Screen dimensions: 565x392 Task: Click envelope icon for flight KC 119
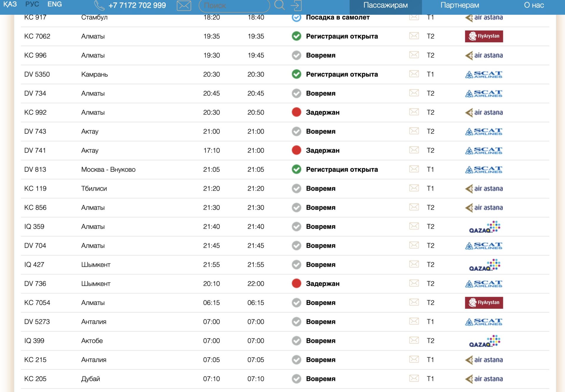tap(414, 188)
